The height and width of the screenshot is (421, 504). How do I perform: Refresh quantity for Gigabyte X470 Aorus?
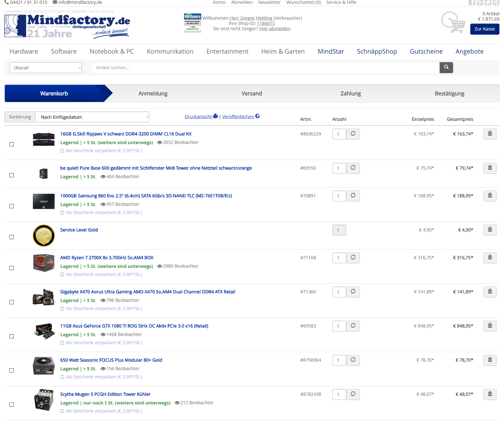click(353, 292)
